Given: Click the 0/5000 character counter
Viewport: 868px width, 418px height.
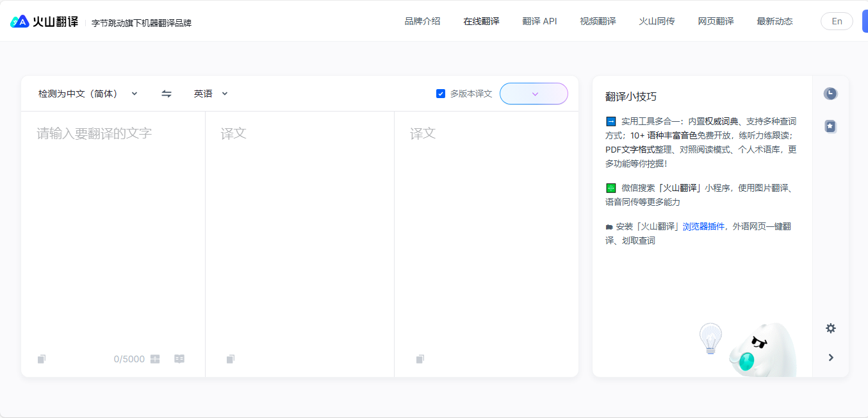Looking at the screenshot, I should tap(129, 359).
